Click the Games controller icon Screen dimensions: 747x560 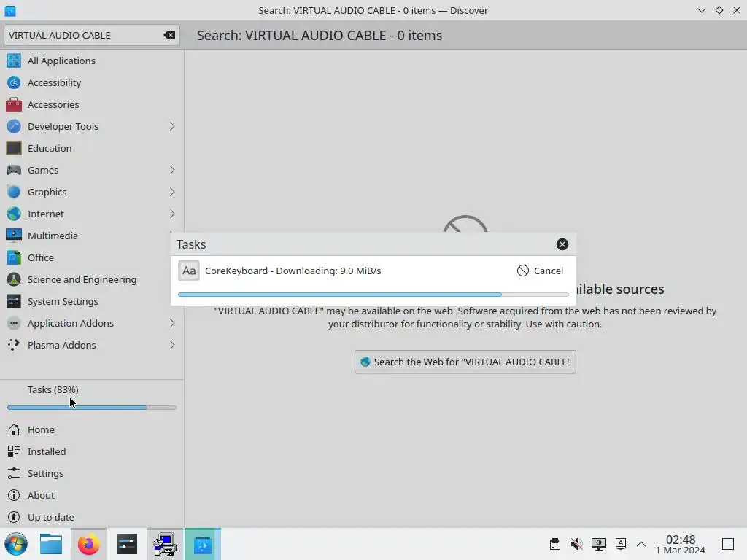[x=14, y=170]
